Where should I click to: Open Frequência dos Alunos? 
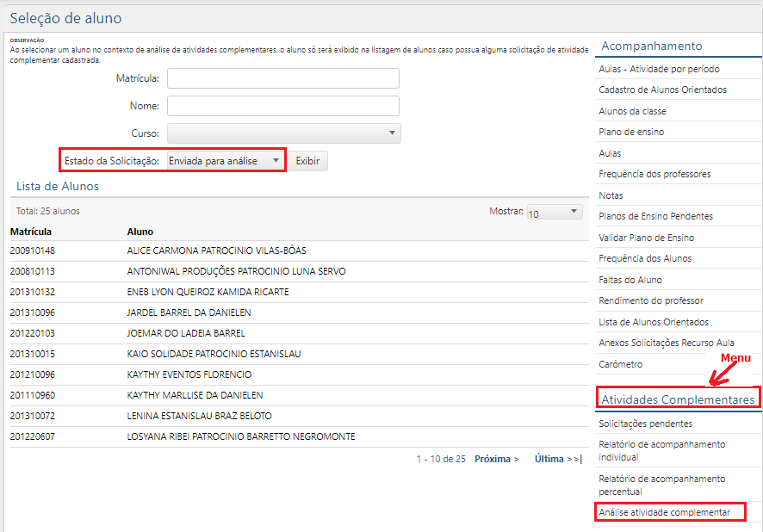pyautogui.click(x=643, y=257)
